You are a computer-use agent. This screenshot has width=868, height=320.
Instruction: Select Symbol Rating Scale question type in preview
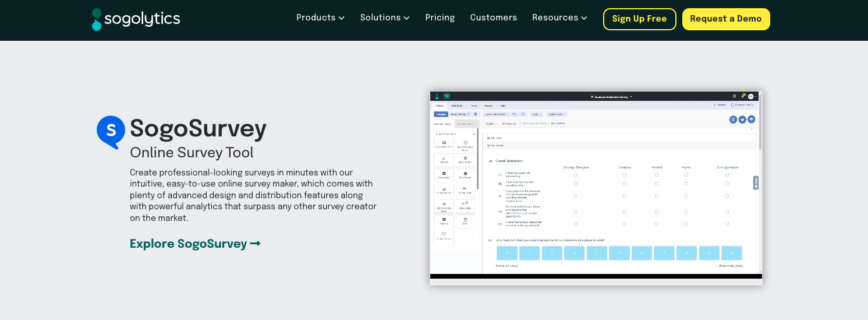coord(444,206)
